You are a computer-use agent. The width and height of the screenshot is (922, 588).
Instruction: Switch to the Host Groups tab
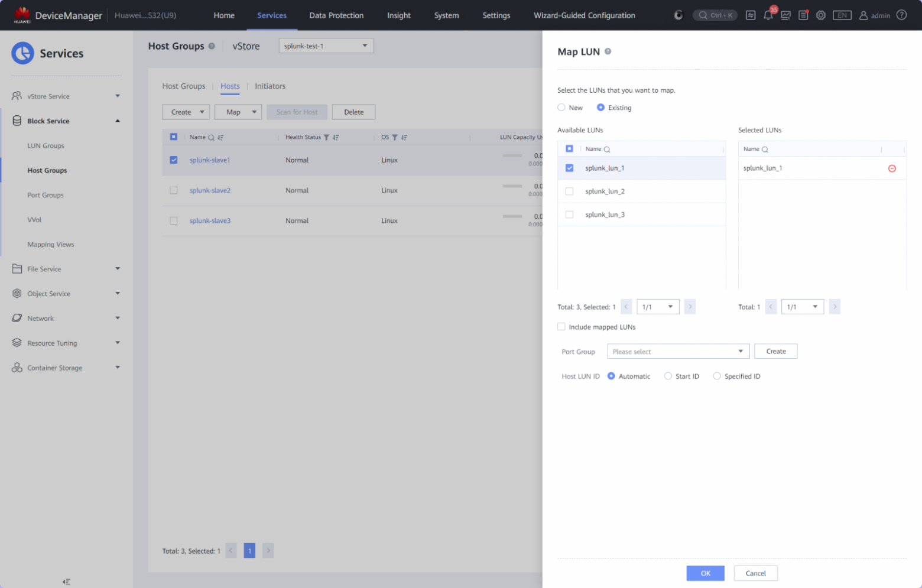click(x=184, y=86)
